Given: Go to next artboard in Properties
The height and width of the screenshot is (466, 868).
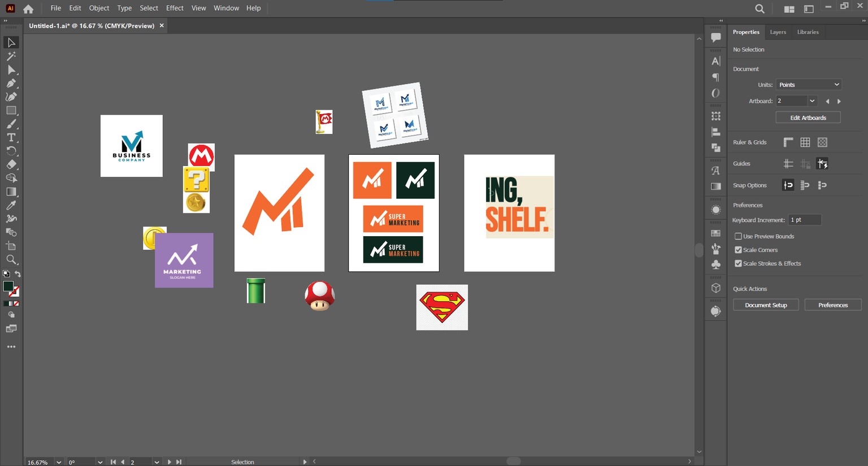Looking at the screenshot, I should 839,101.
